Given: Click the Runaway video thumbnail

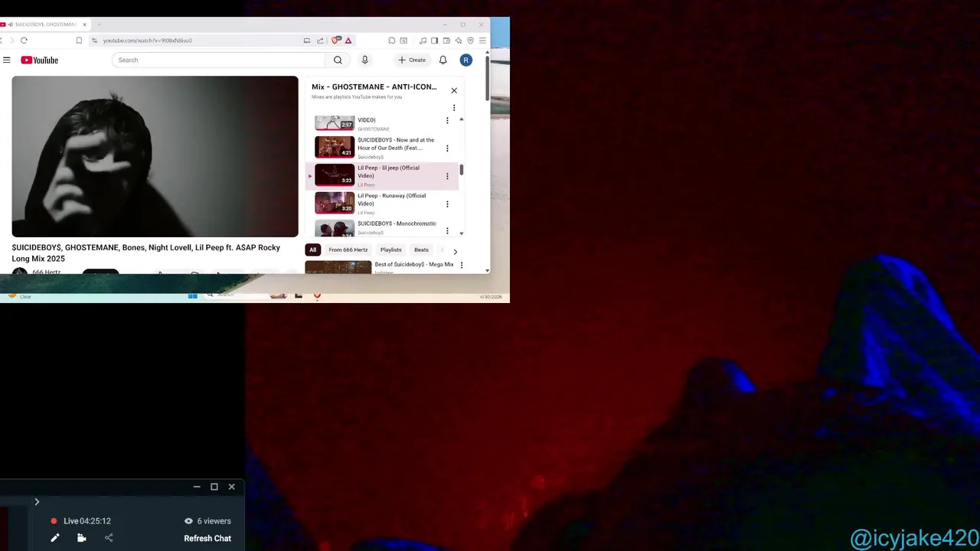Looking at the screenshot, I should tap(335, 203).
